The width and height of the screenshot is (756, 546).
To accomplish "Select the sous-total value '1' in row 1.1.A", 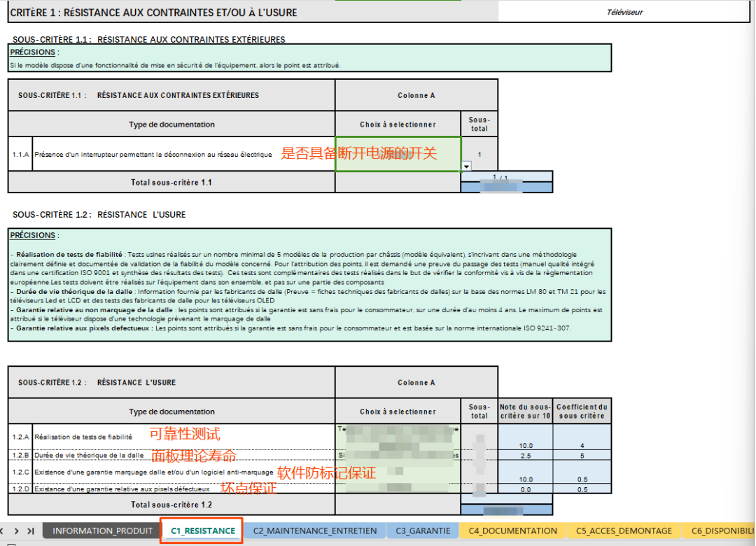I will [479, 154].
